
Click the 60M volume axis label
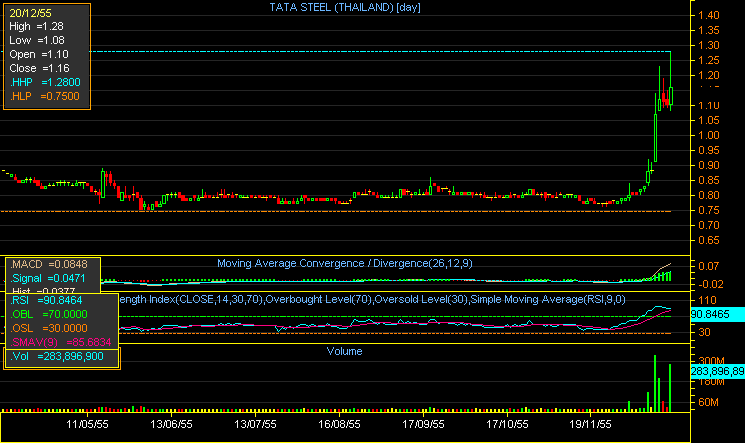click(x=708, y=402)
